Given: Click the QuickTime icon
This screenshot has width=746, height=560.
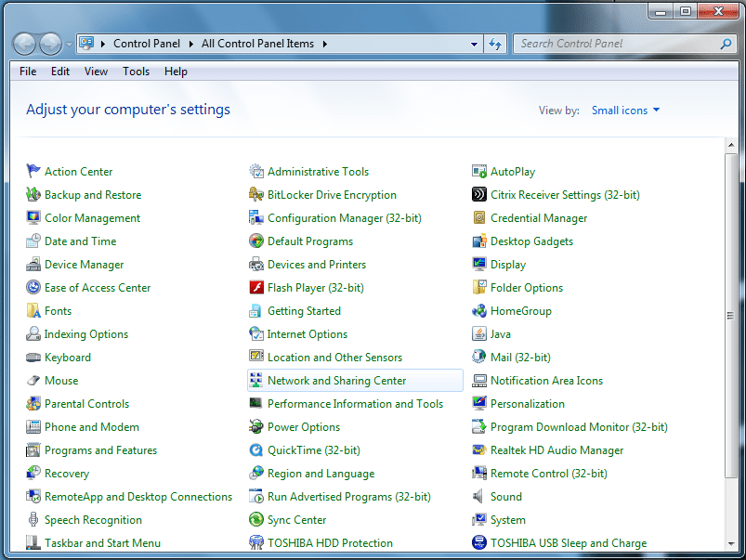Looking at the screenshot, I should tap(256, 450).
